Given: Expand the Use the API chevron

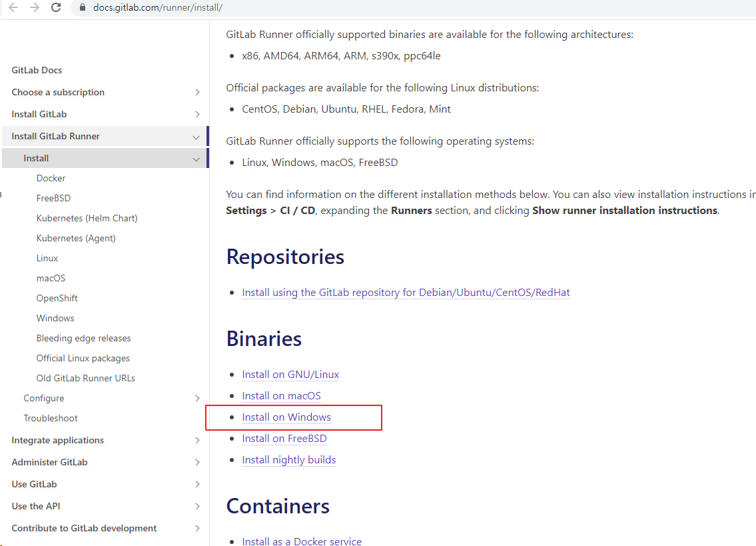Looking at the screenshot, I should 197,507.
